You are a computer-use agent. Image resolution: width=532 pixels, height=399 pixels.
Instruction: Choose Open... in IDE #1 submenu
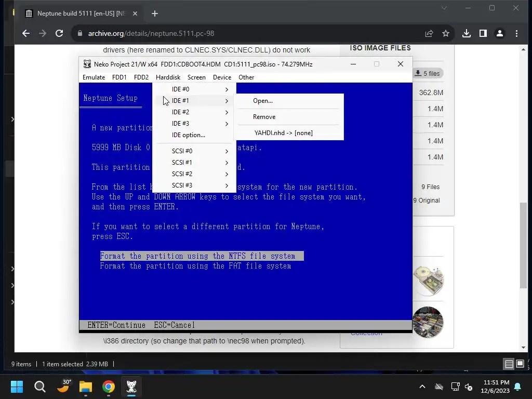(288, 101)
